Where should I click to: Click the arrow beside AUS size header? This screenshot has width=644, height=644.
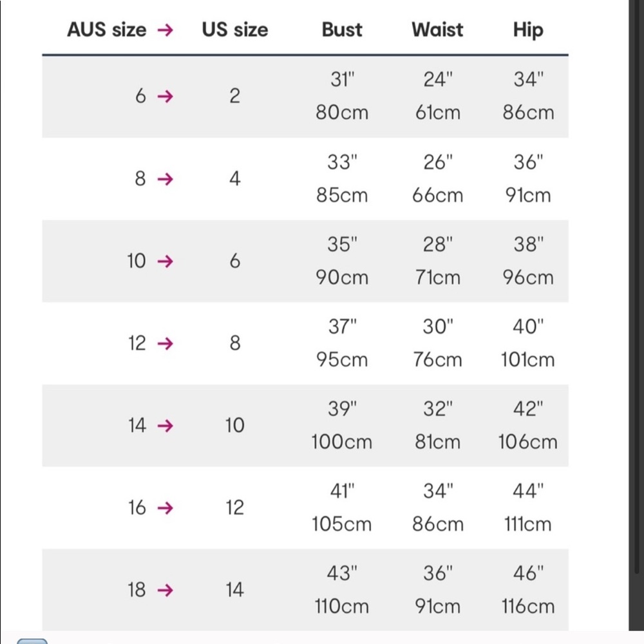click(166, 30)
